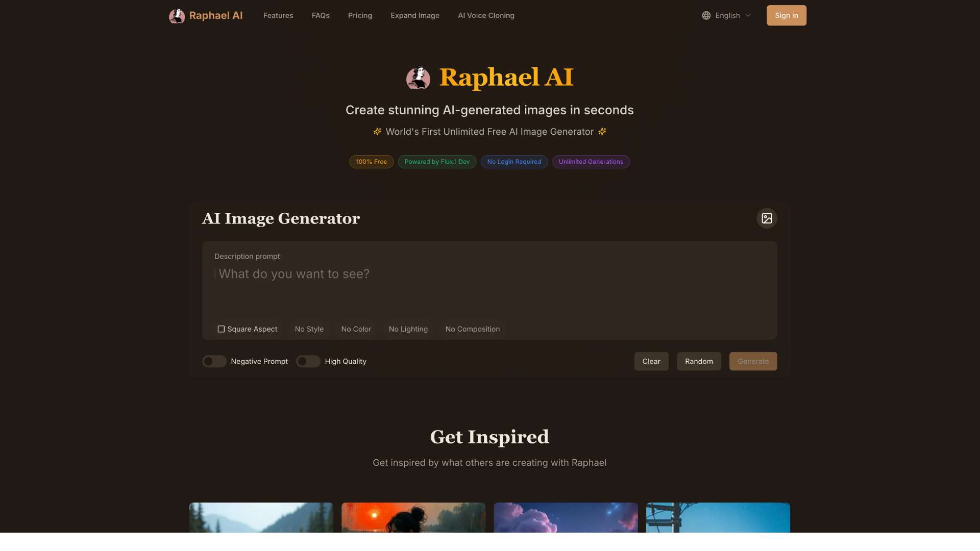Click the 100% Free badge

(372, 162)
